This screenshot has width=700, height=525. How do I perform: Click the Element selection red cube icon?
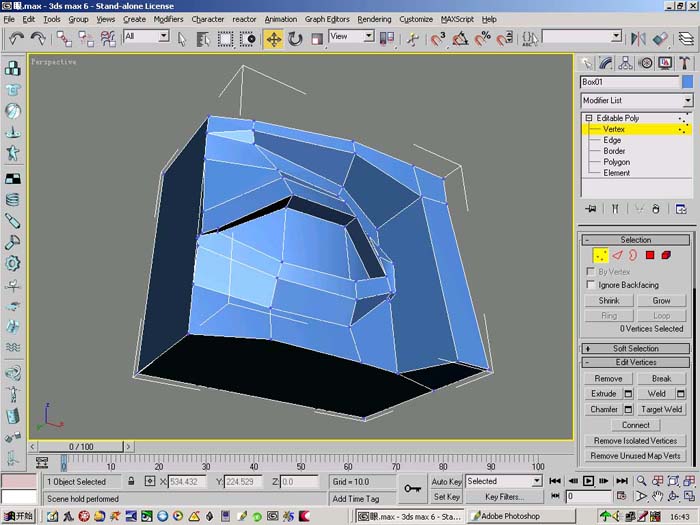(x=666, y=255)
